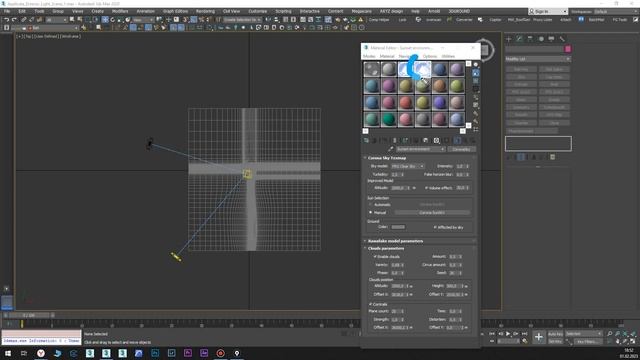This screenshot has width=640, height=360.
Task: Click Sample Type icon on editor side toolbar
Action: tap(476, 65)
